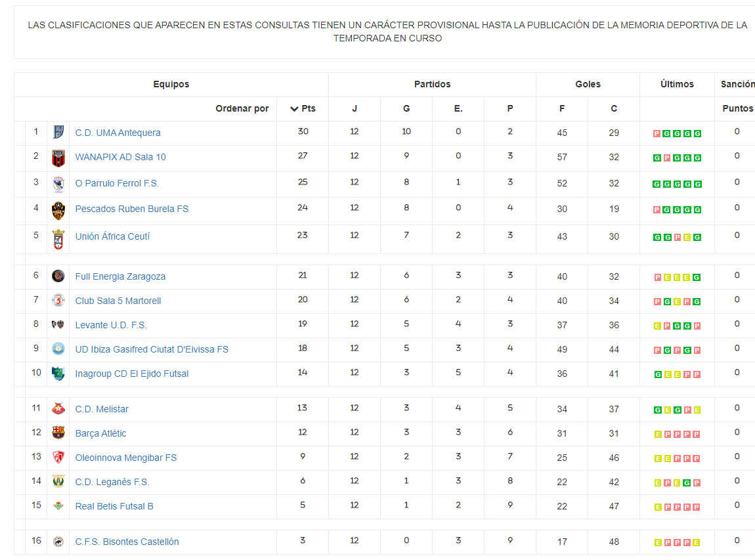Click the provisional classifications notice text
Screen dimensions: 755x560
[x=387, y=32]
